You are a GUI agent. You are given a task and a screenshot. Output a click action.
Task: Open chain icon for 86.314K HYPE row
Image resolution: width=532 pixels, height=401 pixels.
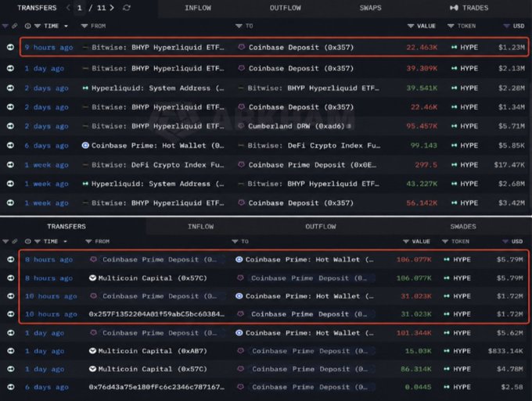tap(10, 369)
